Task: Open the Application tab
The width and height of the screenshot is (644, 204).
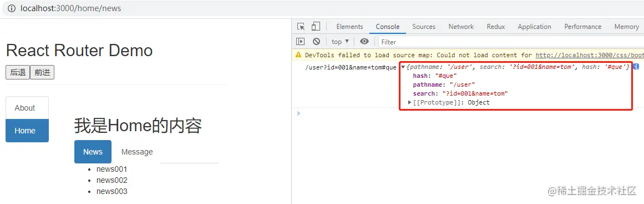Action: click(534, 27)
